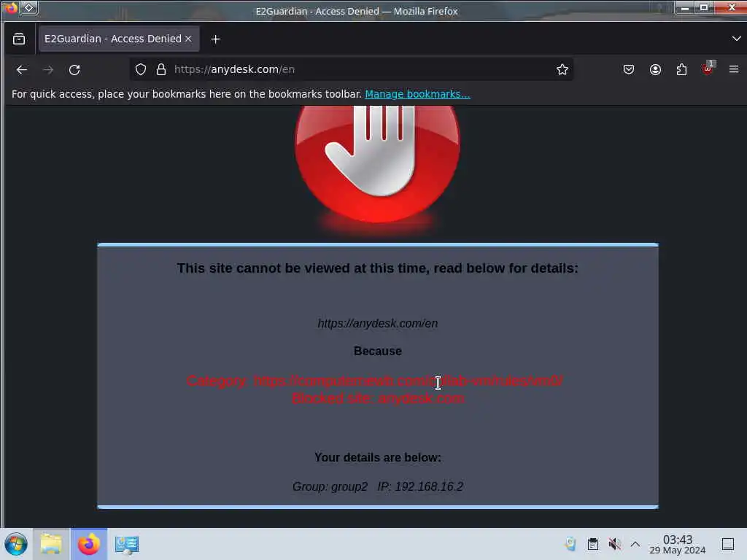Screen dimensions: 747x560
Task: Maximize the Firefox window
Action: point(704,8)
